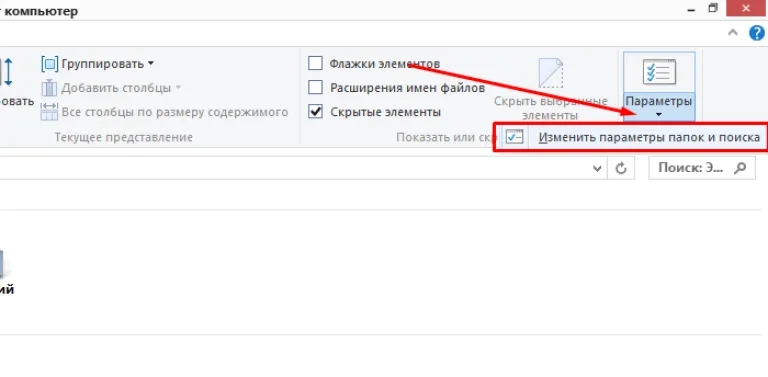Click the refresh address bar icon
The height and width of the screenshot is (377, 768).
point(621,168)
